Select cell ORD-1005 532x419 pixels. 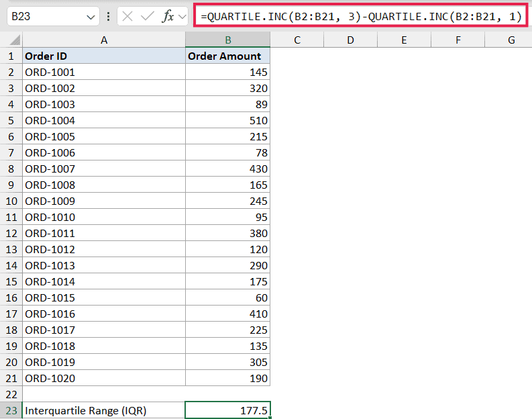[104, 136]
